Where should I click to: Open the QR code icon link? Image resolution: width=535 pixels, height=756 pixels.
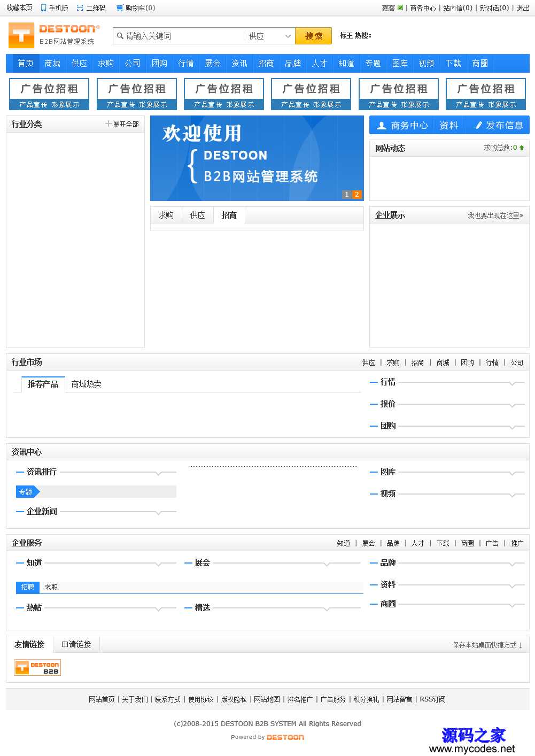80,8
